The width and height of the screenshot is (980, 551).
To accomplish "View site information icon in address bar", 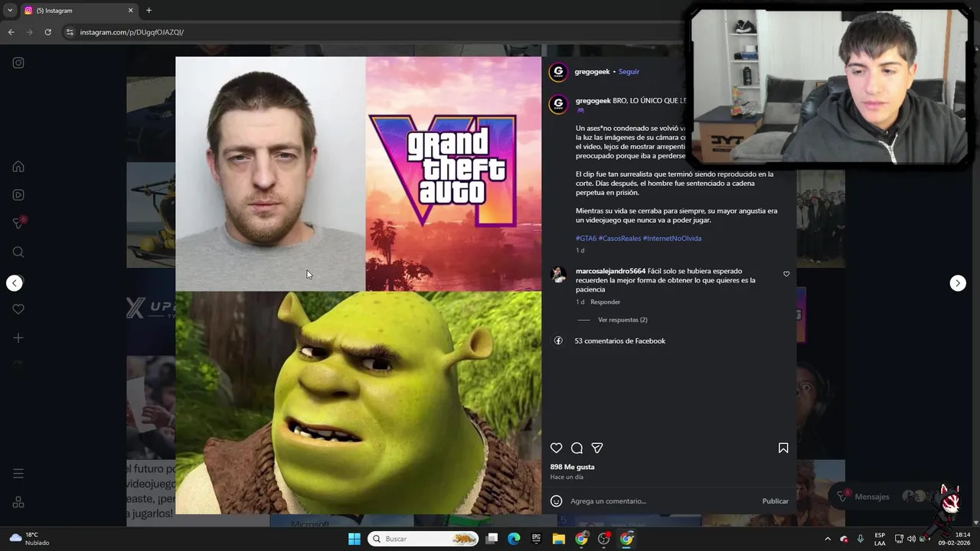I will [70, 32].
